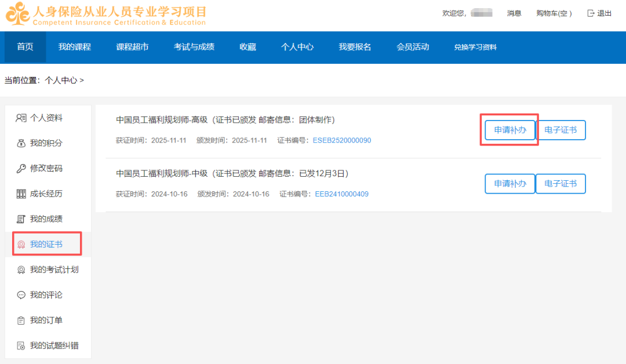Click the 我的评论 comment bubble icon
The image size is (626, 364).
pyautogui.click(x=21, y=295)
